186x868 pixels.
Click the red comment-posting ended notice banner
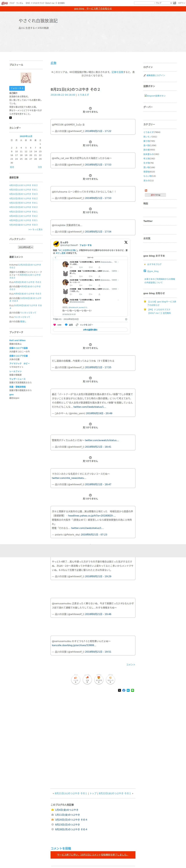(x=93, y=855)
